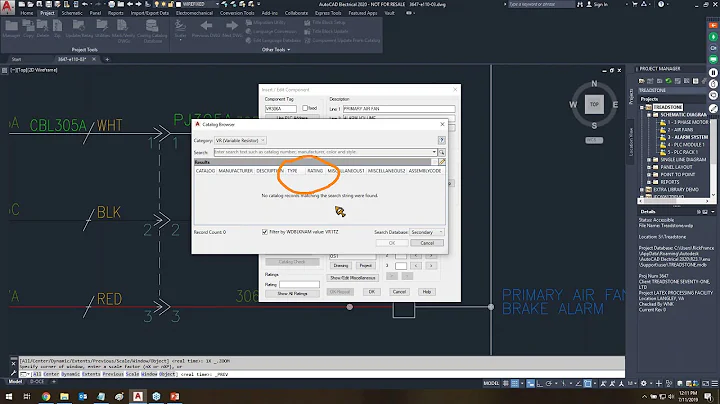Open Catalog Browser help question icon
Viewport: 720px width, 404px height.
tap(441, 140)
